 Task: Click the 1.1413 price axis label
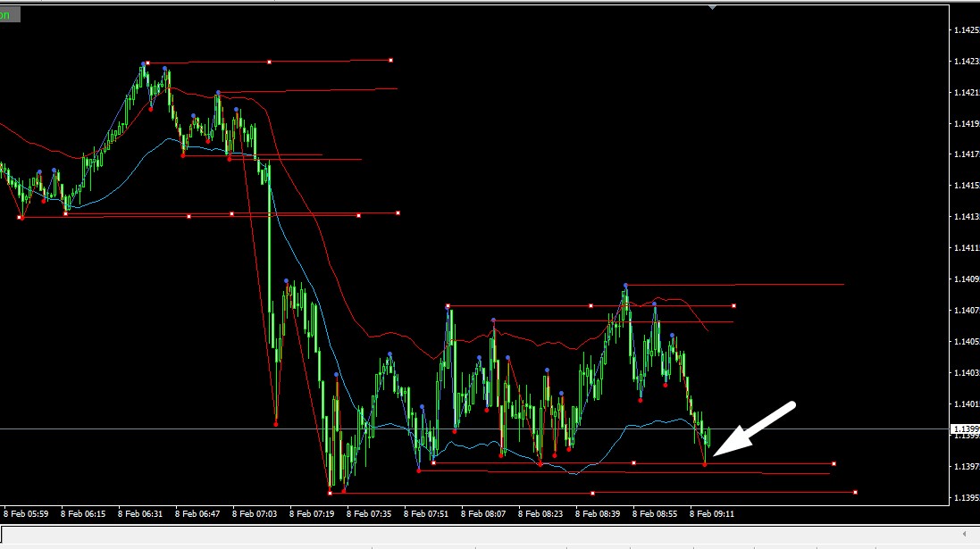click(x=967, y=217)
